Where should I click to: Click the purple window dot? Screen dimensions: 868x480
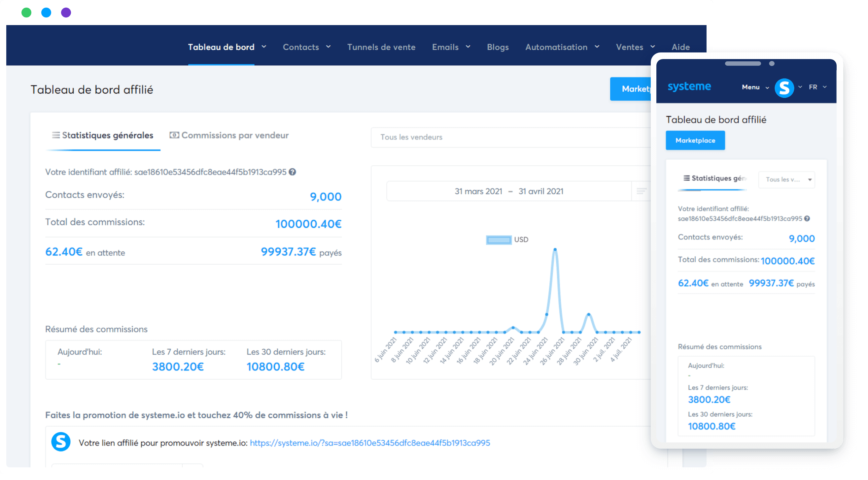click(x=66, y=13)
